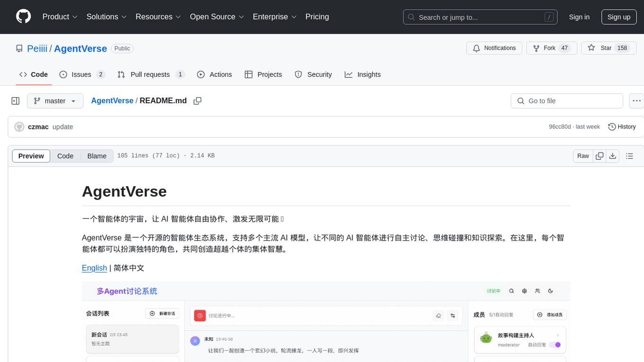Switch to the Code view
644x362 pixels.
[65, 156]
